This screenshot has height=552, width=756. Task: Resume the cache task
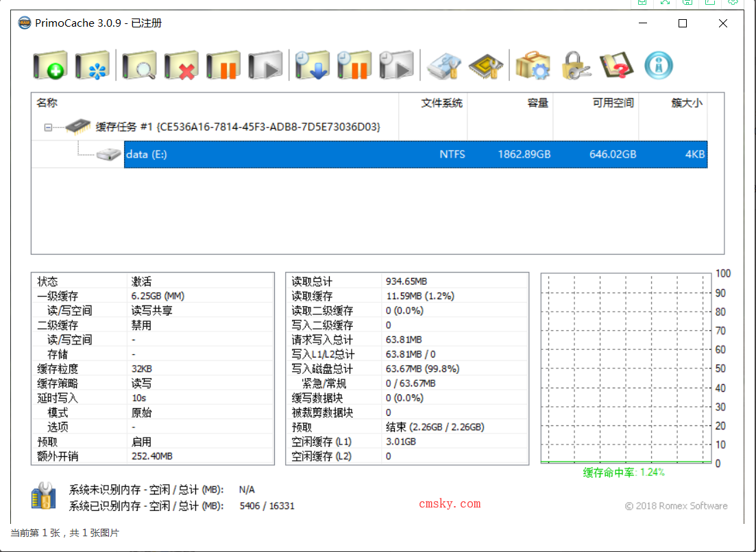265,65
